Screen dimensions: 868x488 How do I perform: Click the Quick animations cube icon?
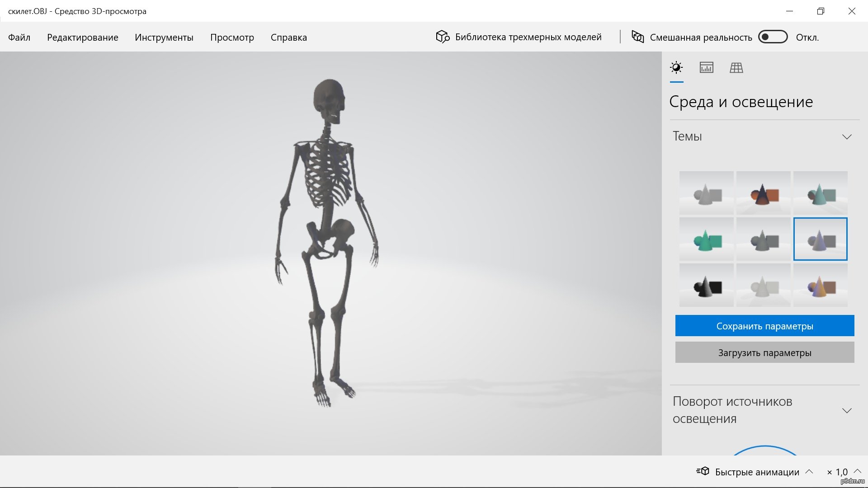point(703,471)
